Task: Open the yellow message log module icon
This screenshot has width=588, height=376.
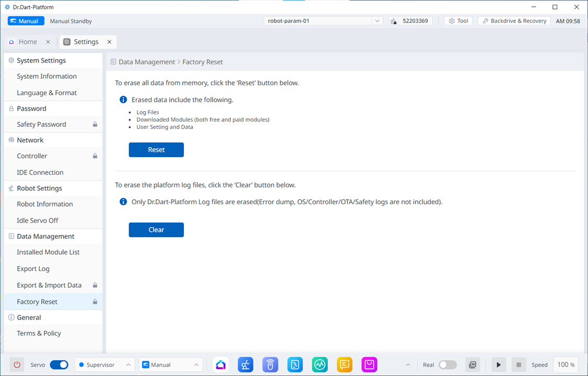Action: [345, 365]
